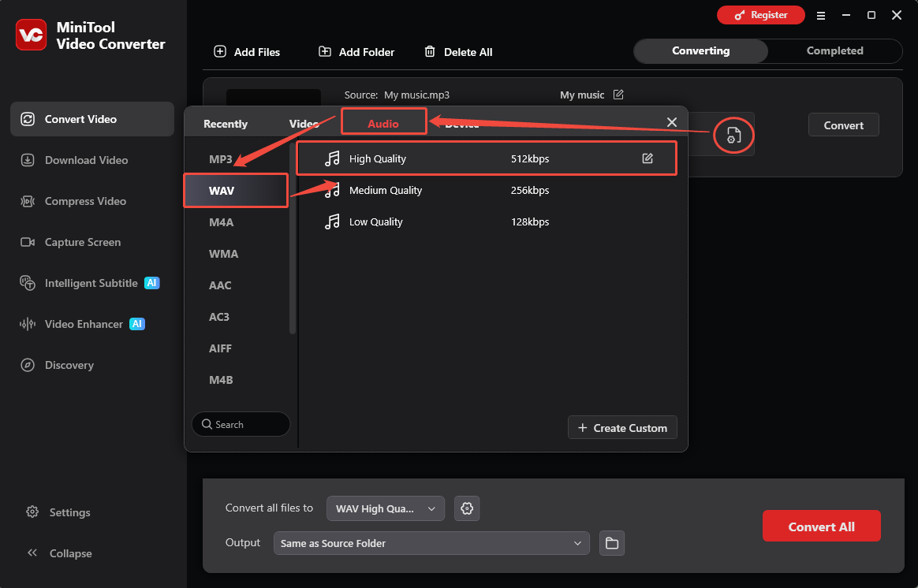Click the MiniTool Video Converter logo icon
The width and height of the screenshot is (918, 588).
31,35
